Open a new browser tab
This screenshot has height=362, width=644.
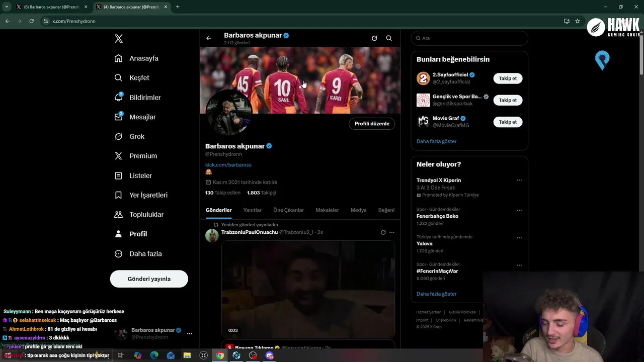pyautogui.click(x=178, y=7)
